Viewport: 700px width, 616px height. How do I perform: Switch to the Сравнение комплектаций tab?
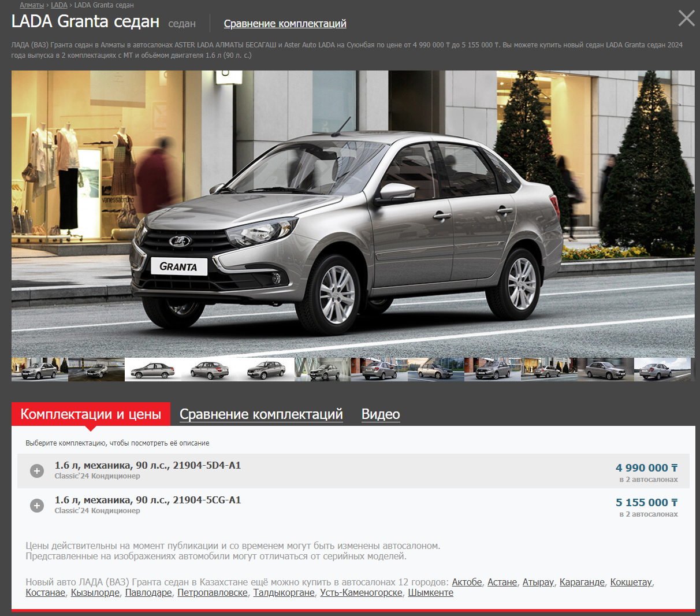[x=261, y=414]
